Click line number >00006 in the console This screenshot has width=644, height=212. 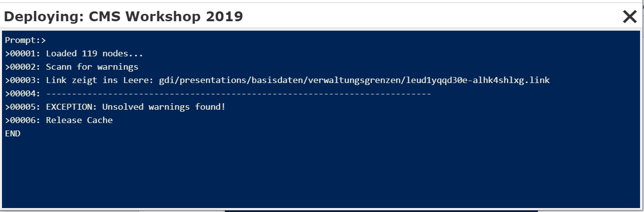[x=23, y=120]
